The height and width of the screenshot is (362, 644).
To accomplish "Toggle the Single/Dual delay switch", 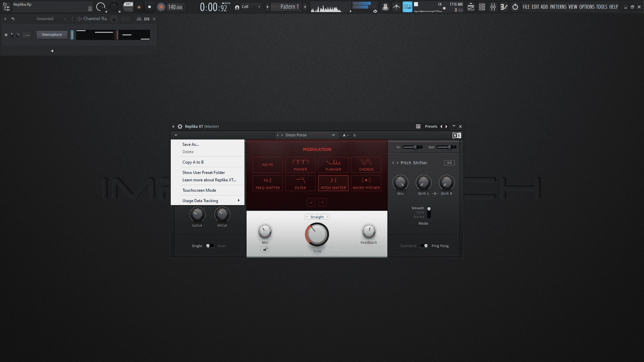I will click(x=210, y=246).
